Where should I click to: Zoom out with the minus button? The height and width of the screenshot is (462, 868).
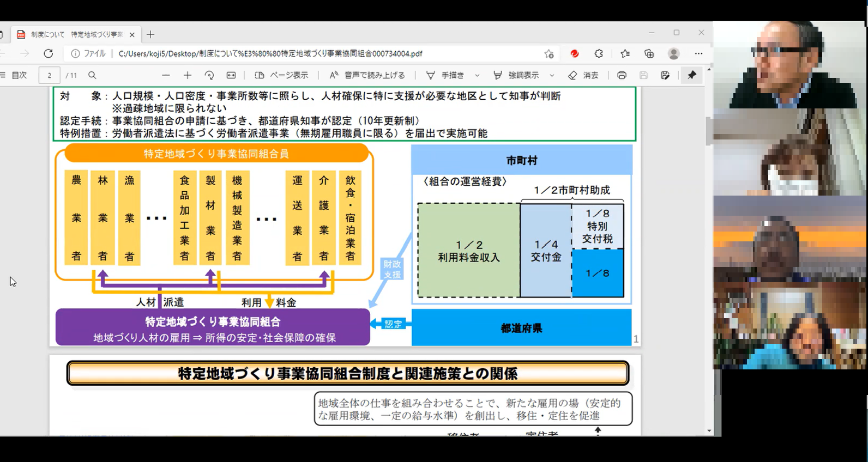(x=166, y=75)
